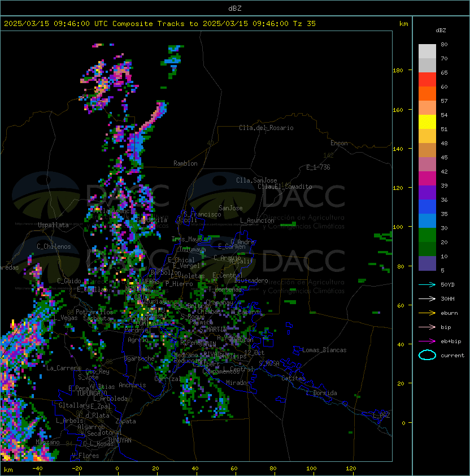Select the orange 57–60 dBZ legend swatch
The width and height of the screenshot is (470, 476).
(427, 93)
